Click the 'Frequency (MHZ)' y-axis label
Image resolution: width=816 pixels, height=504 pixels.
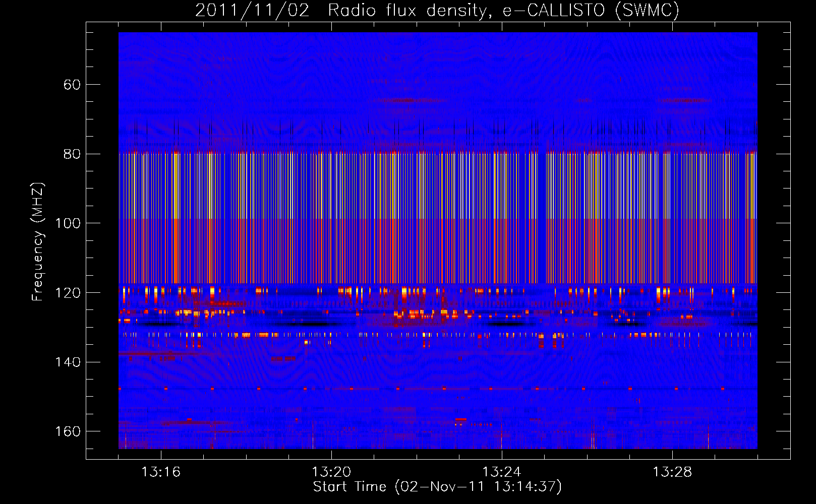(38, 241)
